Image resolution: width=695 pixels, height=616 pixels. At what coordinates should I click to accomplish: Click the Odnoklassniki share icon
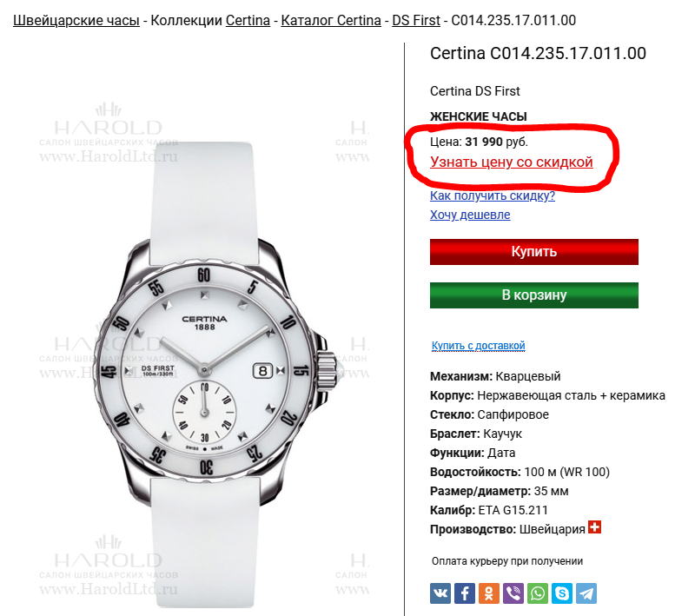[x=489, y=593]
